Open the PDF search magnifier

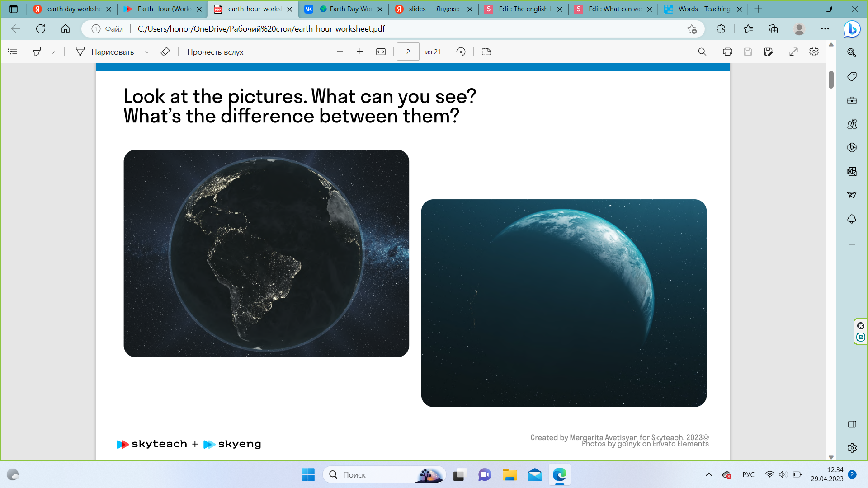(702, 52)
